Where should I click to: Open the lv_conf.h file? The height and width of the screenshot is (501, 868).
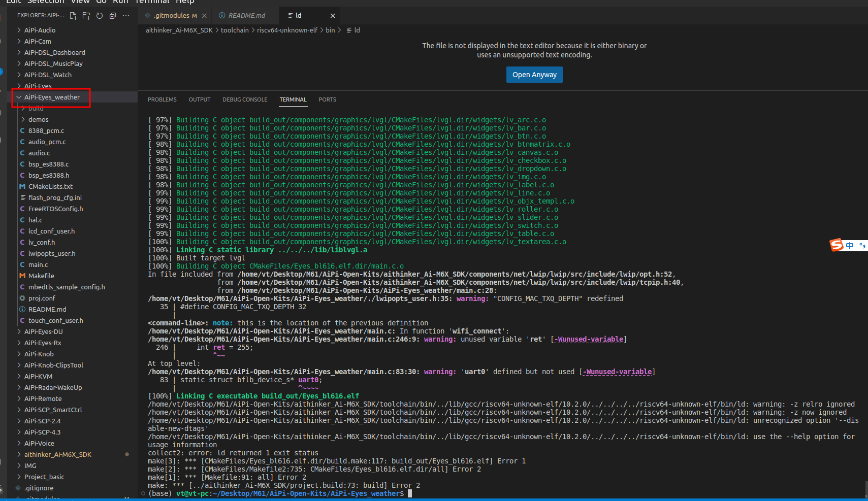coord(72,242)
